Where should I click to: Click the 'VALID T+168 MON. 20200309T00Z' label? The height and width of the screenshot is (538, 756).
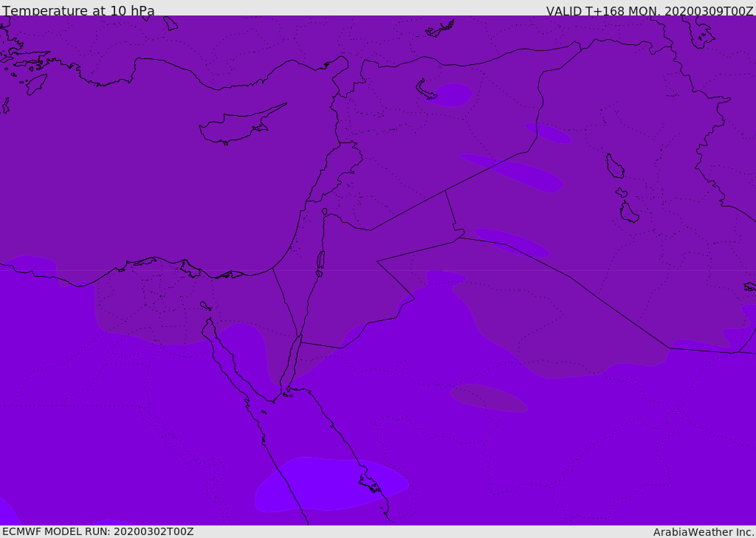coord(650,10)
